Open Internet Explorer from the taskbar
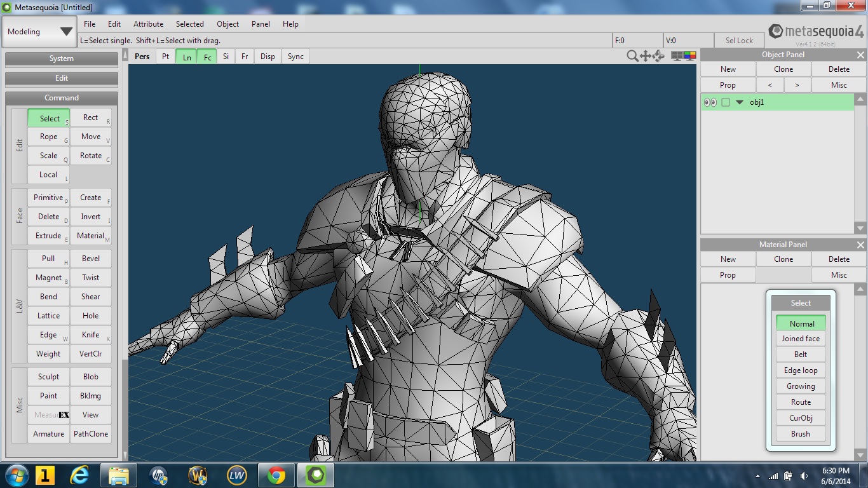 point(79,475)
